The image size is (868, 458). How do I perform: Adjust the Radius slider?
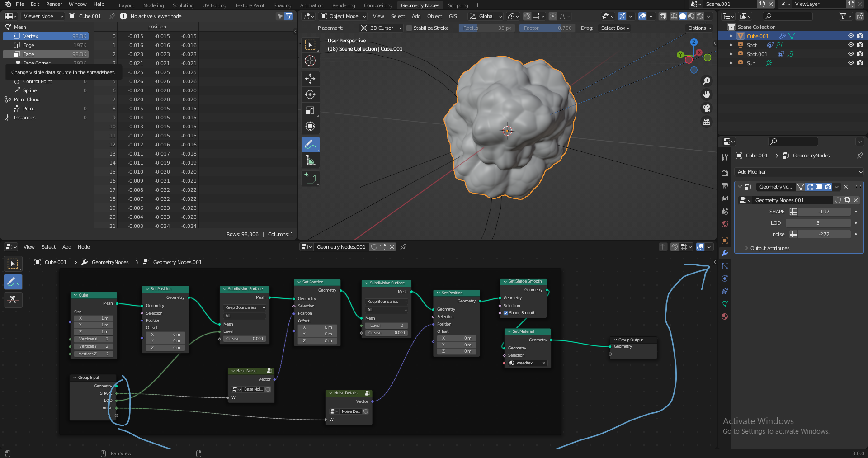(487, 28)
